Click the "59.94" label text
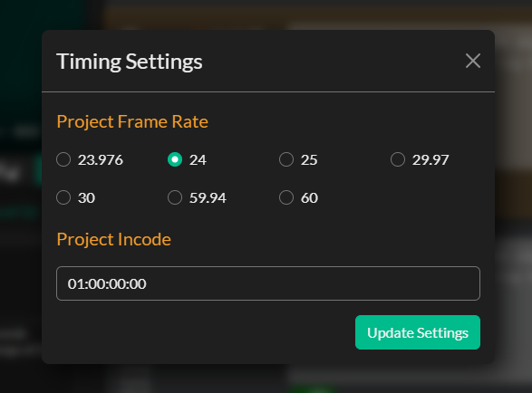 [x=208, y=197]
